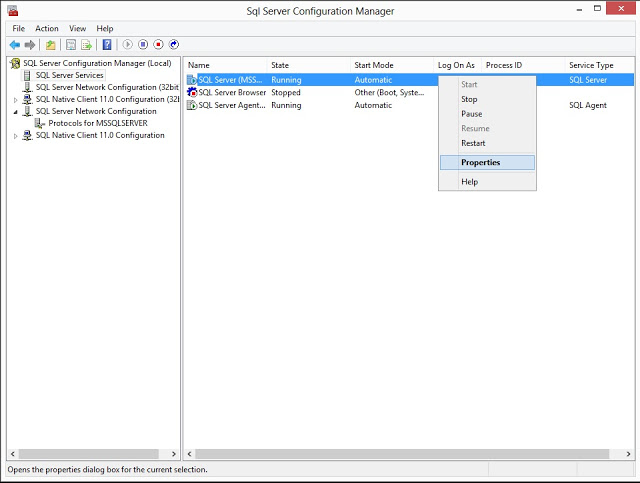
Task: Click the Show/Hide console tree icon
Action: (x=71, y=45)
